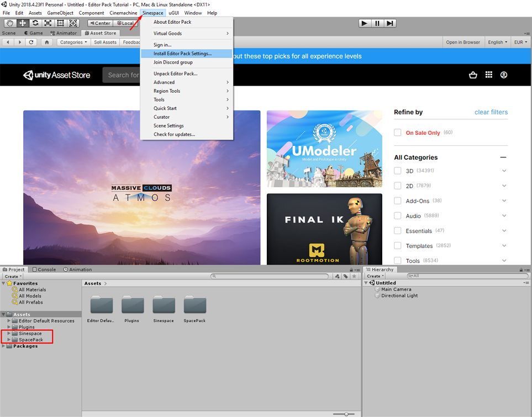Viewport: 532px width, 417px height.
Task: Select Main Camera in Hierarchy
Action: (x=396, y=289)
